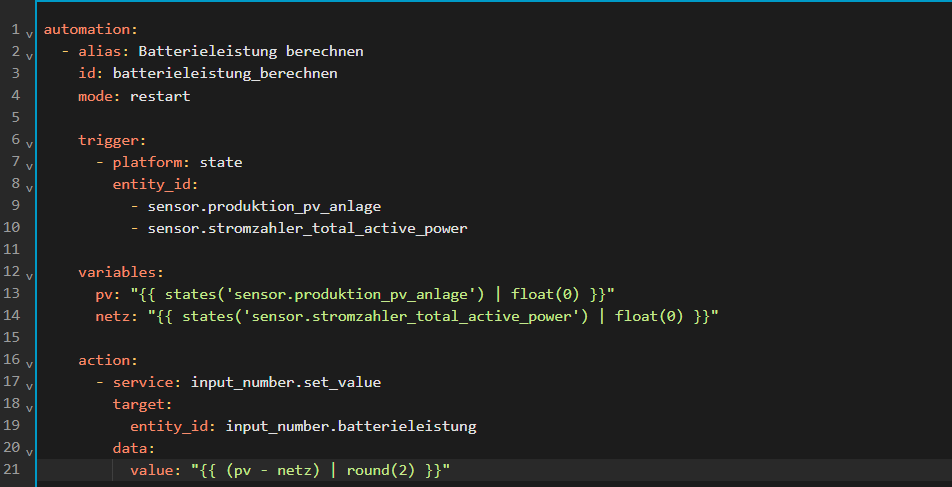This screenshot has width=952, height=487.
Task: Click the pv template string on line 13
Action: coord(373,295)
